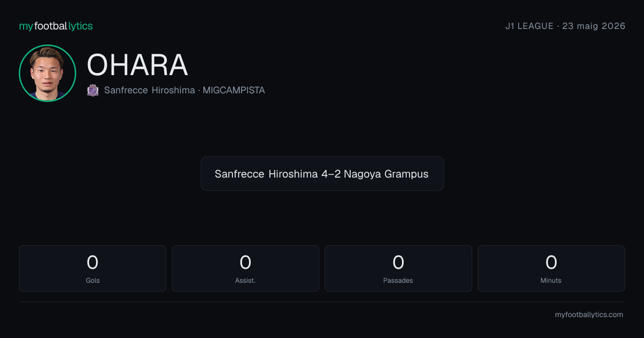Open Ohara's player portrait photo
This screenshot has height=338, width=644.
tap(47, 73)
